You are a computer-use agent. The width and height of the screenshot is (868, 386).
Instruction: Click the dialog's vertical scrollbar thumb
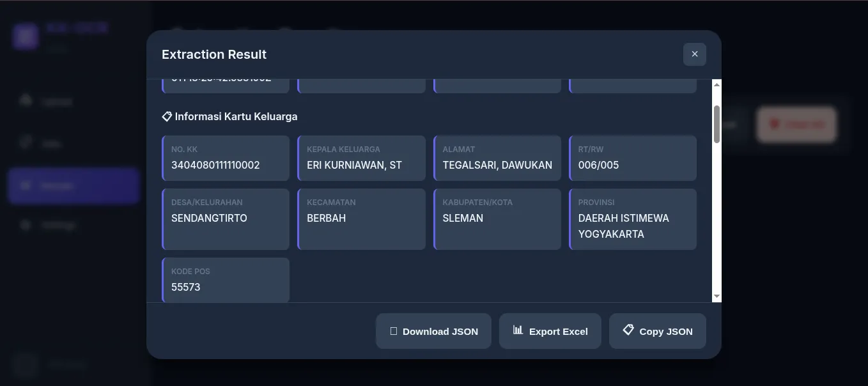point(717,124)
